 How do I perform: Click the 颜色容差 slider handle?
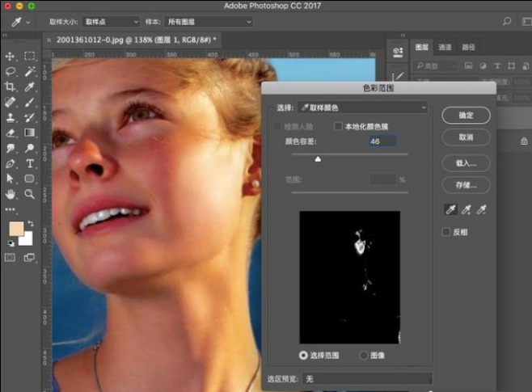point(318,159)
